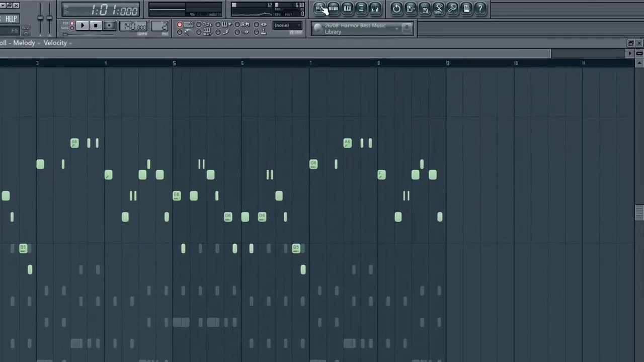Detach the piano roll window button
Viewport: 644px width, 362px height.
click(630, 43)
